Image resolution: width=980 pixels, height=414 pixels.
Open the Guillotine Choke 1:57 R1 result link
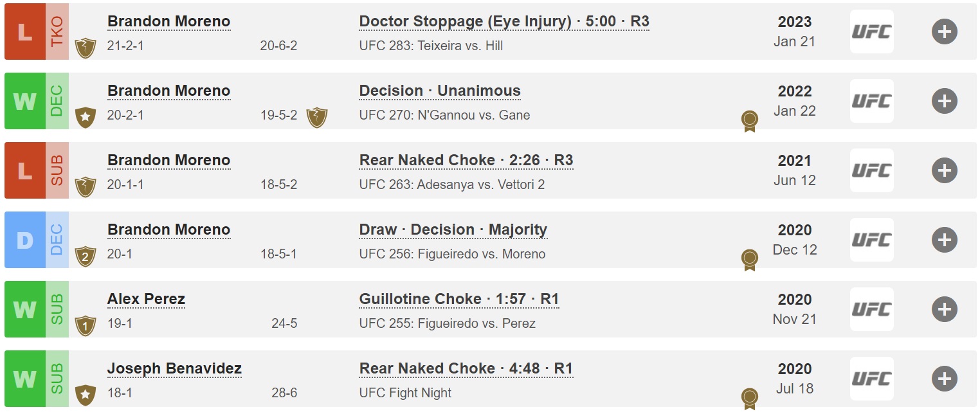[459, 299]
